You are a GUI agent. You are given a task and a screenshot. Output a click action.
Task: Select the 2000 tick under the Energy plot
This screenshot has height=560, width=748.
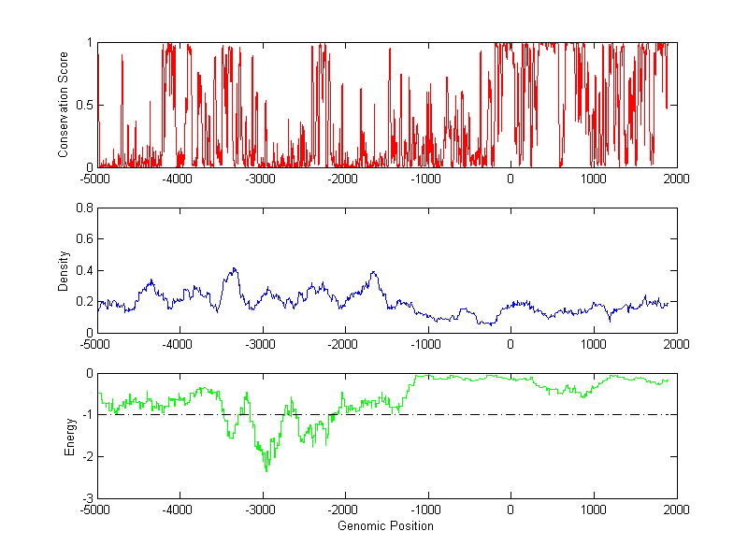[x=676, y=510]
